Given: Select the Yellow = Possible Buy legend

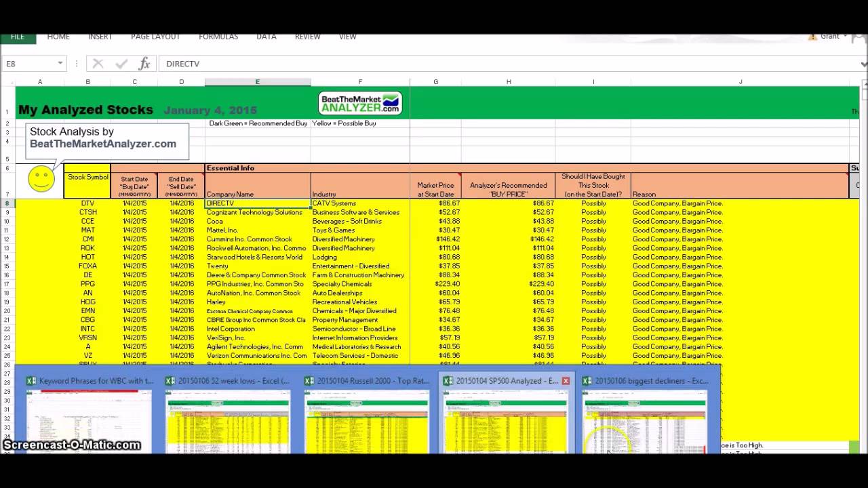Looking at the screenshot, I should pyautogui.click(x=344, y=123).
